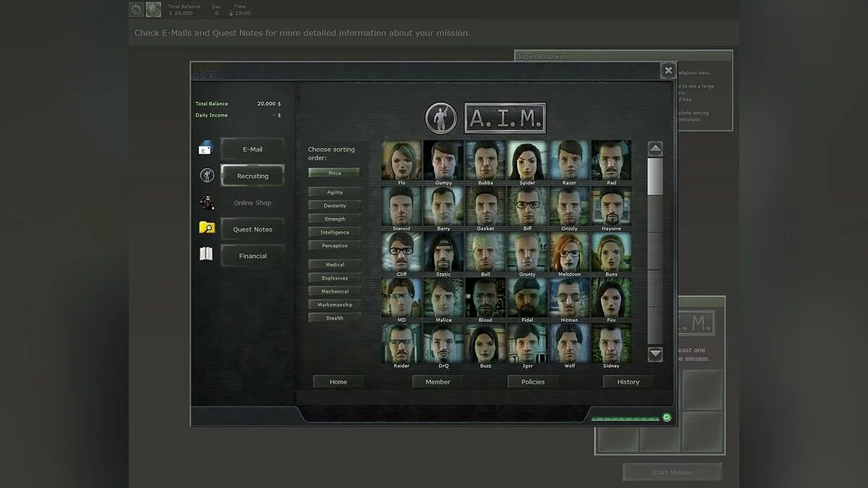Select mercenary Static's portrait
Screen dimensions: 868x488
point(443,252)
